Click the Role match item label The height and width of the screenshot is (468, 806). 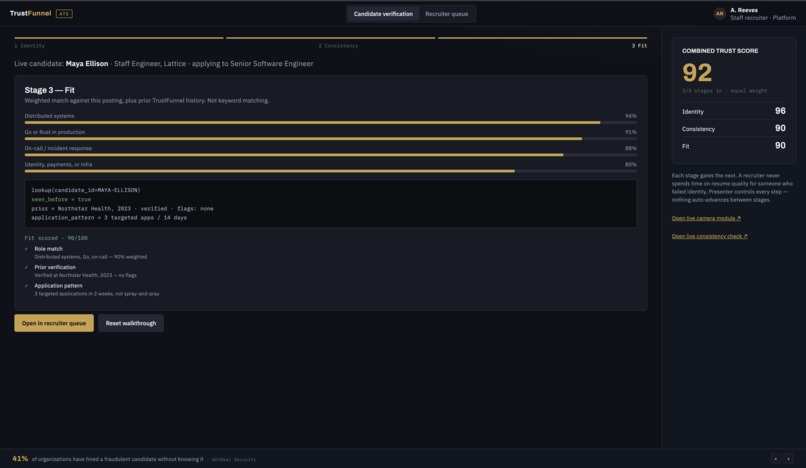pyautogui.click(x=48, y=249)
